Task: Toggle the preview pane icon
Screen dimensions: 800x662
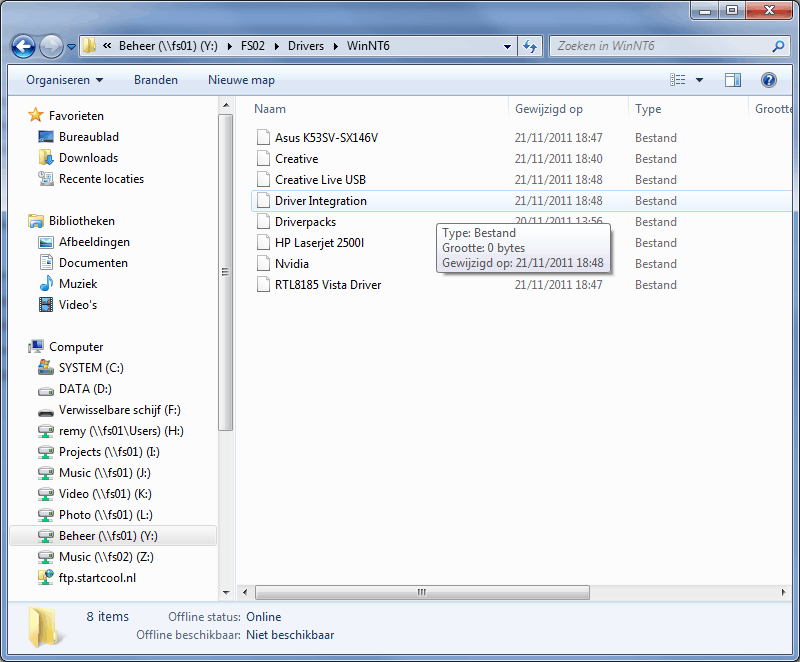Action: [733, 80]
